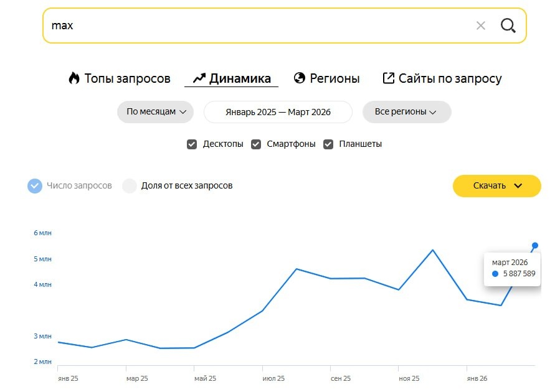The width and height of the screenshot is (560, 392).
Task: Click the magnifying glass search icon
Action: [508, 26]
